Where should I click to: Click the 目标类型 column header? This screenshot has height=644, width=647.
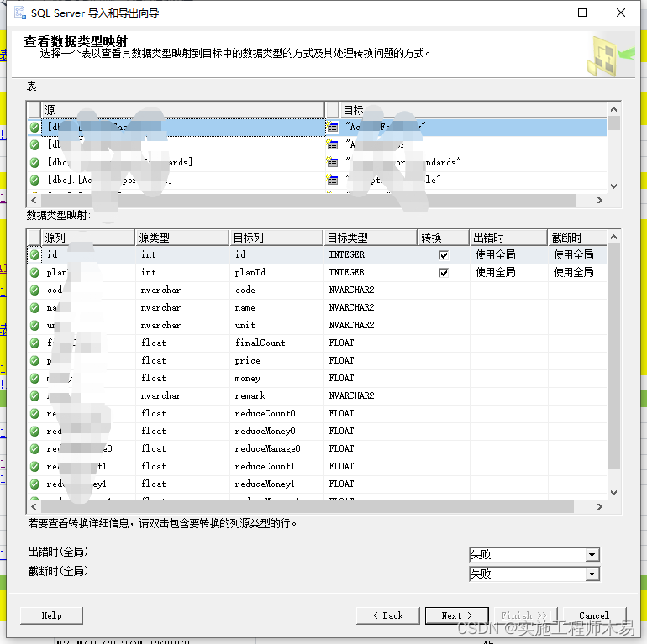[370, 238]
